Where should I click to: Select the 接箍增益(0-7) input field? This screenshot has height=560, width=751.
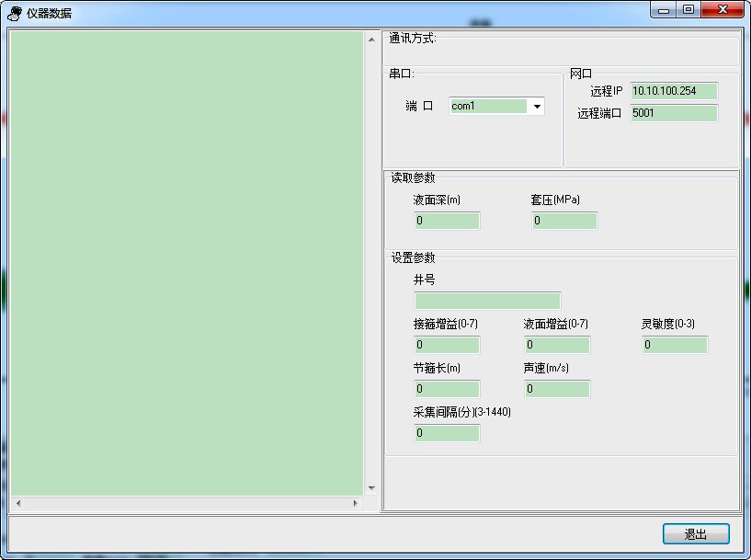[x=447, y=345]
